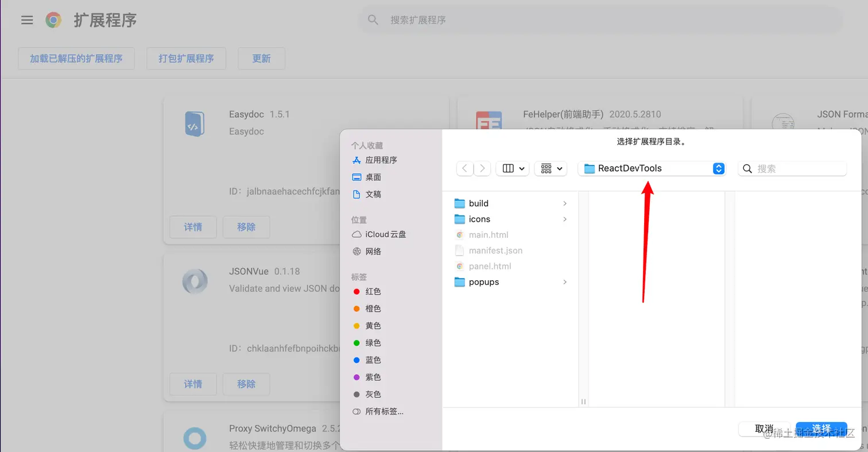Open 详情 for the Easydoc extension
Viewport: 868px width, 452px height.
point(193,227)
